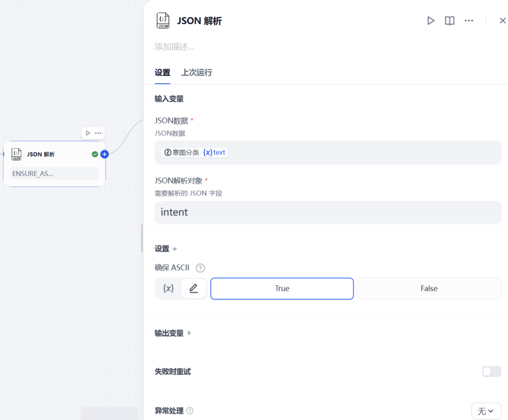This screenshot has height=420, width=508.
Task: Open the panel's more options menu
Action: pyautogui.click(x=469, y=21)
